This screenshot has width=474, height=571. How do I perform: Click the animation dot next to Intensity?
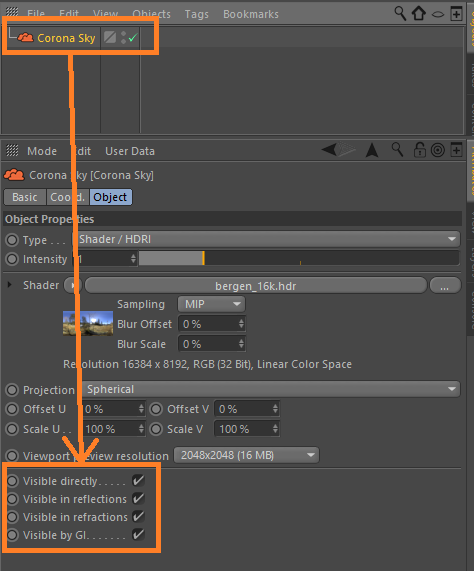click(x=12, y=259)
